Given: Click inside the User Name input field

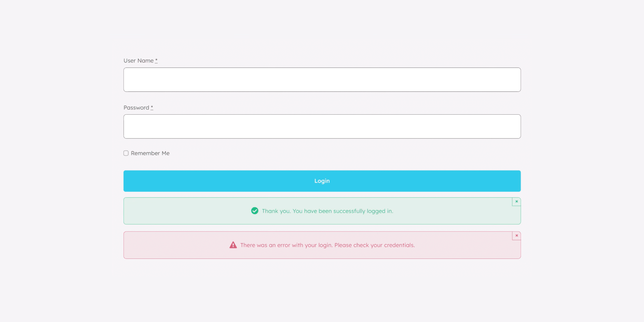Looking at the screenshot, I should [x=322, y=80].
